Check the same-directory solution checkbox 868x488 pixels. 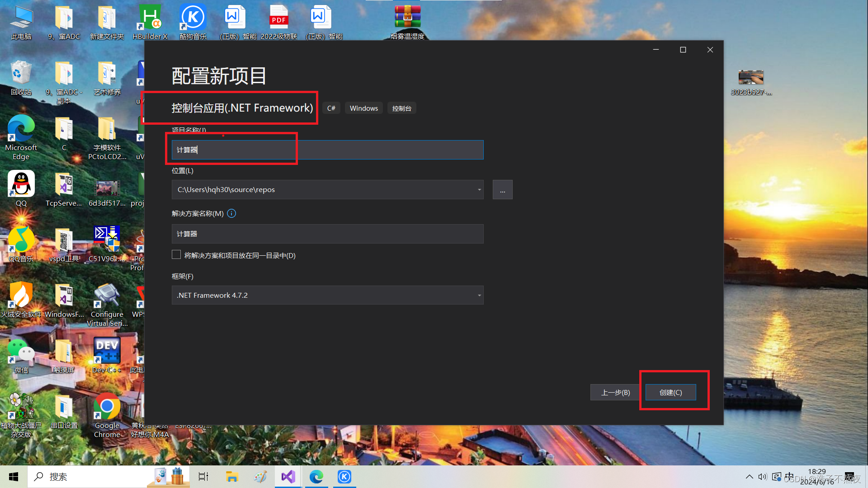(x=176, y=255)
